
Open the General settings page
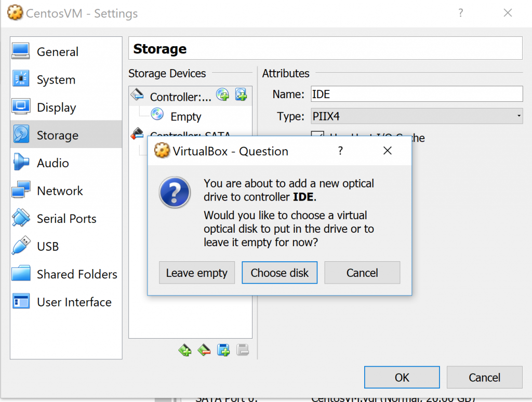[66, 51]
